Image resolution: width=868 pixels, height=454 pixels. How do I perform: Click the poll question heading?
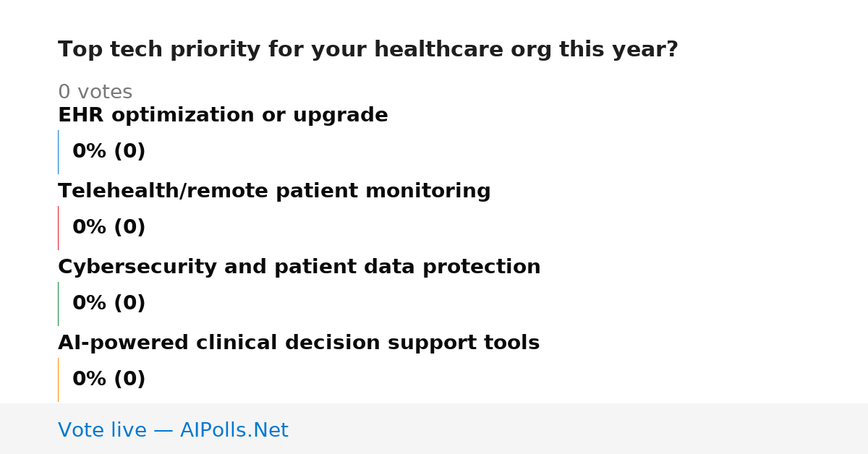click(x=368, y=50)
